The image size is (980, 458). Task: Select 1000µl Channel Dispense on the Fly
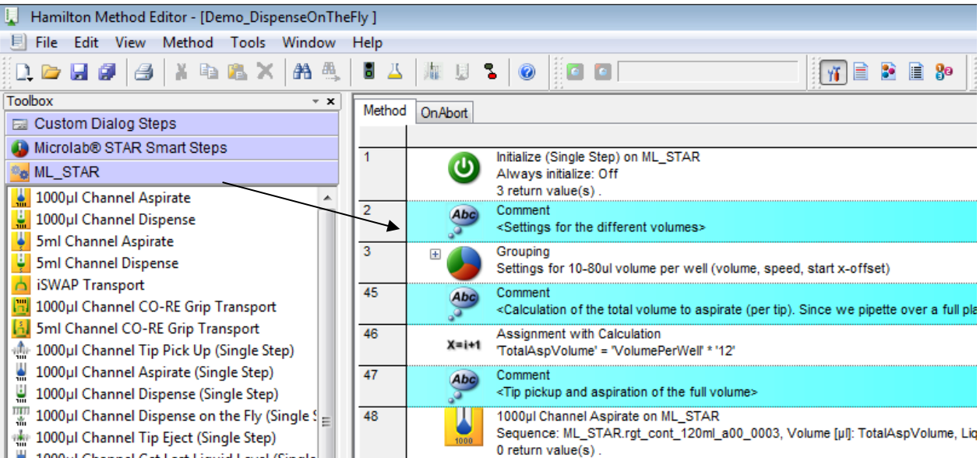pyautogui.click(x=165, y=416)
